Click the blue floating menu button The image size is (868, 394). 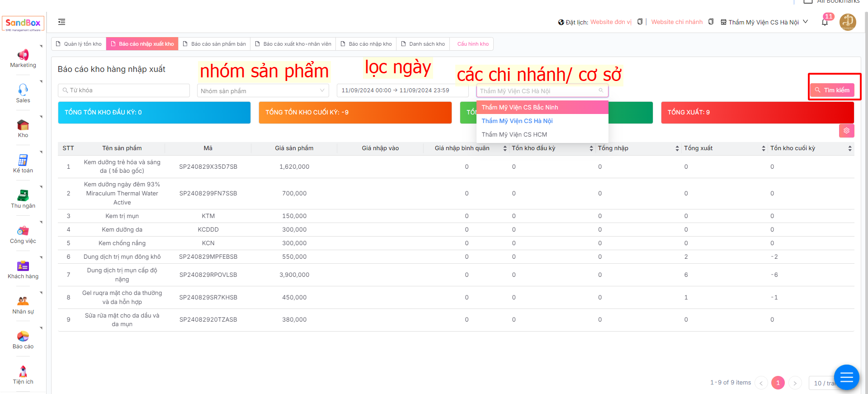[846, 377]
